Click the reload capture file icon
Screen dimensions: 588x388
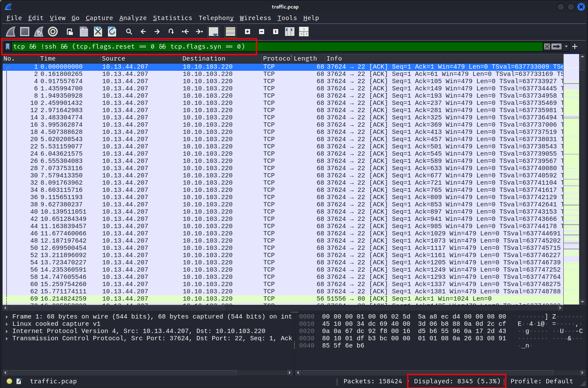point(112,32)
